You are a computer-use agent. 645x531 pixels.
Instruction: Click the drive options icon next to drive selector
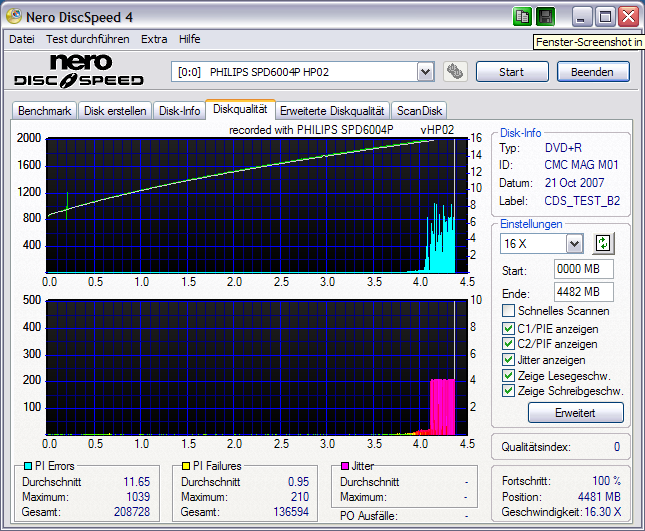point(455,72)
